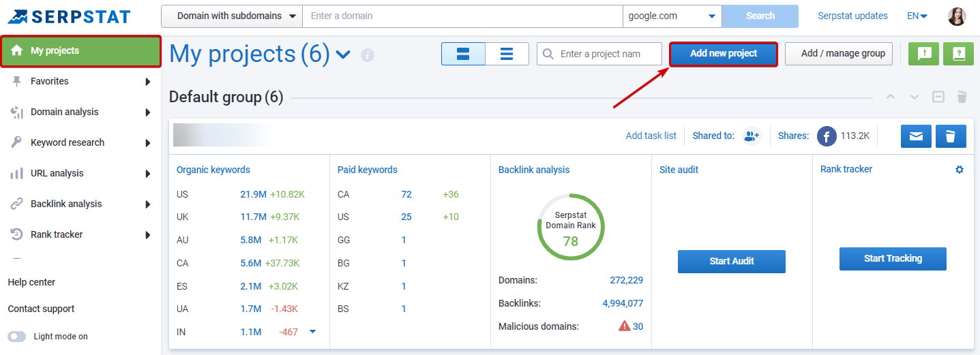Click UK organic keywords 11.7M value
980x355 pixels.
[x=253, y=217]
